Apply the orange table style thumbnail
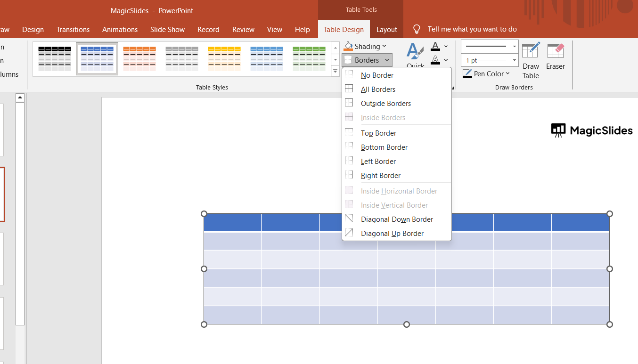 (x=139, y=58)
